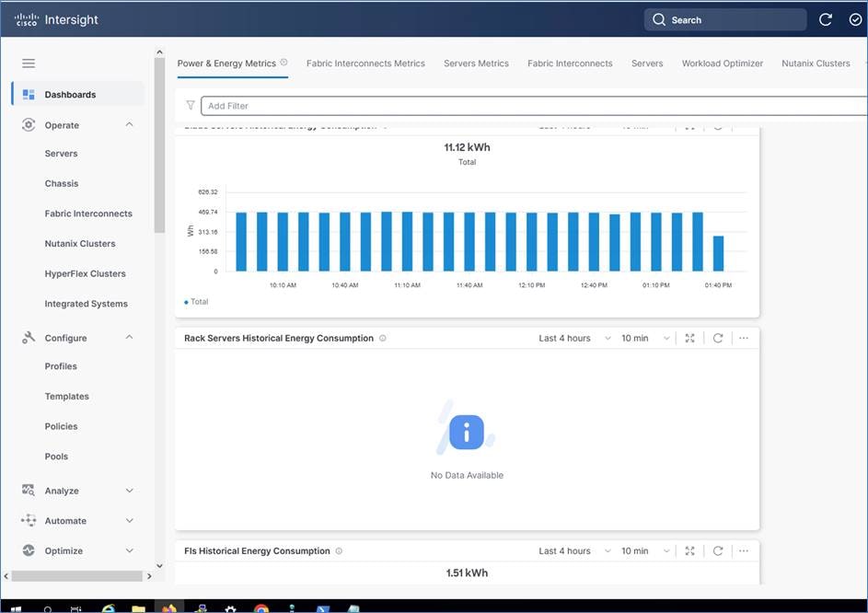This screenshot has height=613, width=868.
Task: Open Last 4 hours dropdown in FIs widget
Action: [x=574, y=551]
